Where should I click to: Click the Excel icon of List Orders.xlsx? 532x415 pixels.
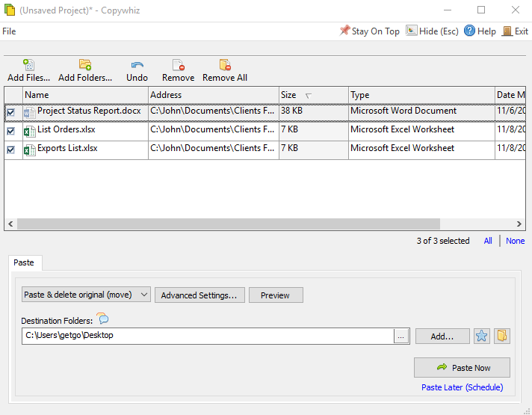(30, 131)
